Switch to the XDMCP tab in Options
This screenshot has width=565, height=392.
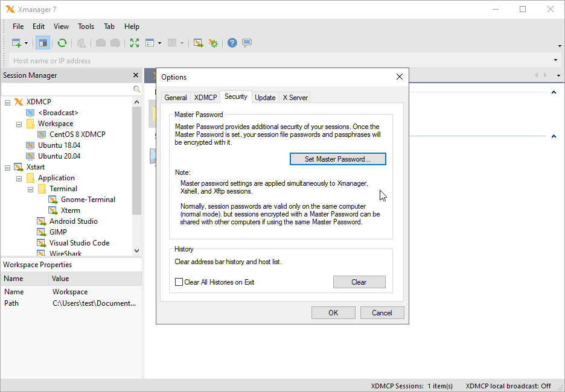pos(205,98)
